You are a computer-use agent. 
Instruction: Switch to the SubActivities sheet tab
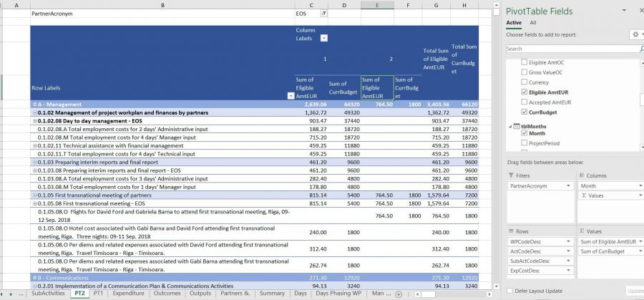click(x=48, y=294)
